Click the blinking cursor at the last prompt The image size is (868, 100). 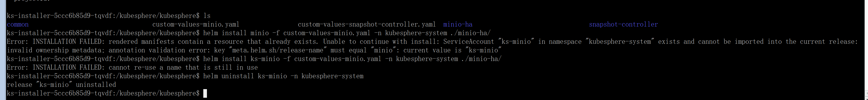point(205,94)
